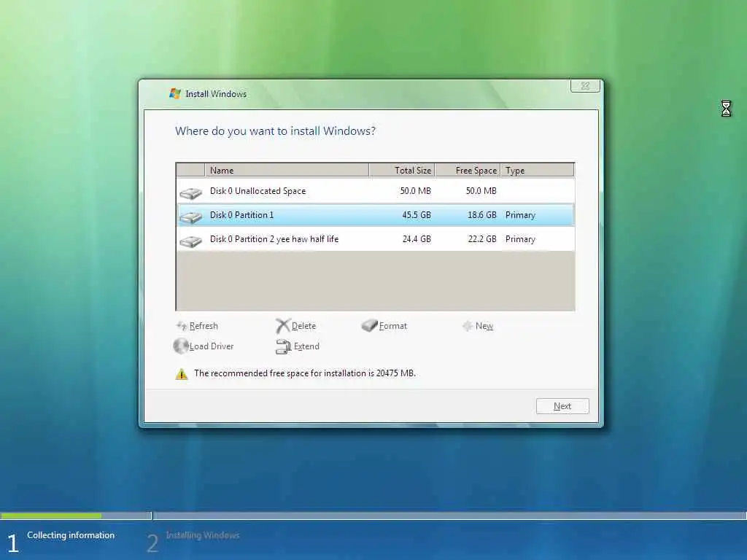Click the Extend partition icon
This screenshot has width=747, height=560.
[283, 346]
